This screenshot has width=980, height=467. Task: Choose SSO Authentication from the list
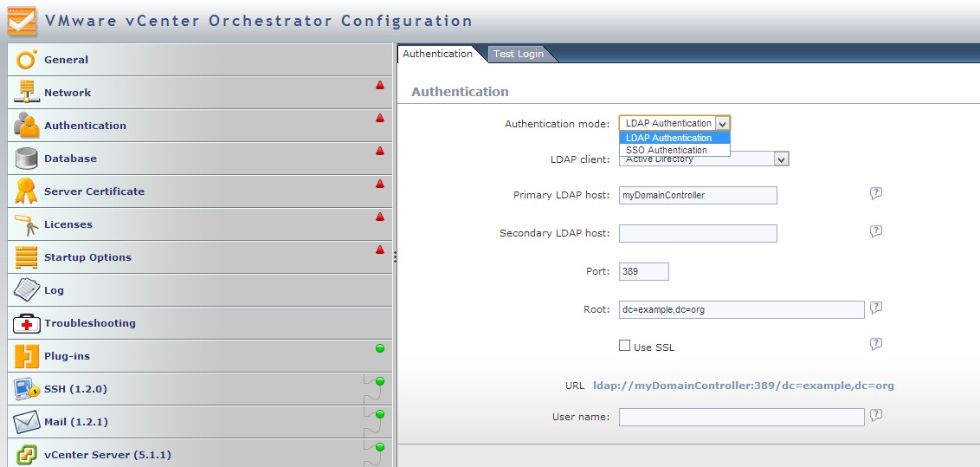click(666, 150)
